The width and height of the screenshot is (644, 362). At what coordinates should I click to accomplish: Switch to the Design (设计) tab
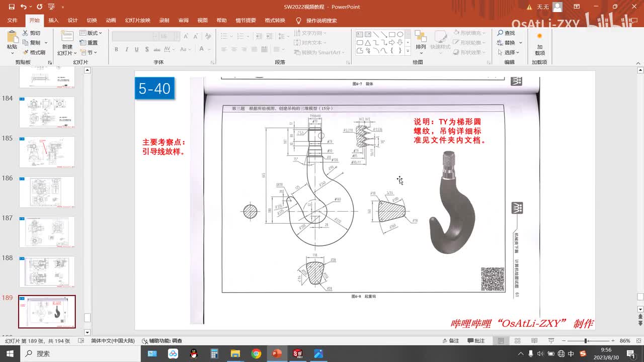coord(72,21)
